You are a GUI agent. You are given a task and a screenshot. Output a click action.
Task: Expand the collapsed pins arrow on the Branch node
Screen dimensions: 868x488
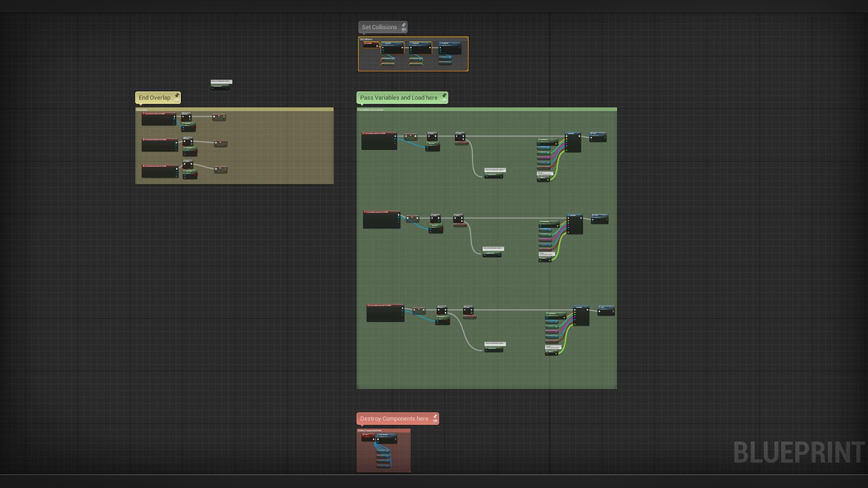point(190,119)
